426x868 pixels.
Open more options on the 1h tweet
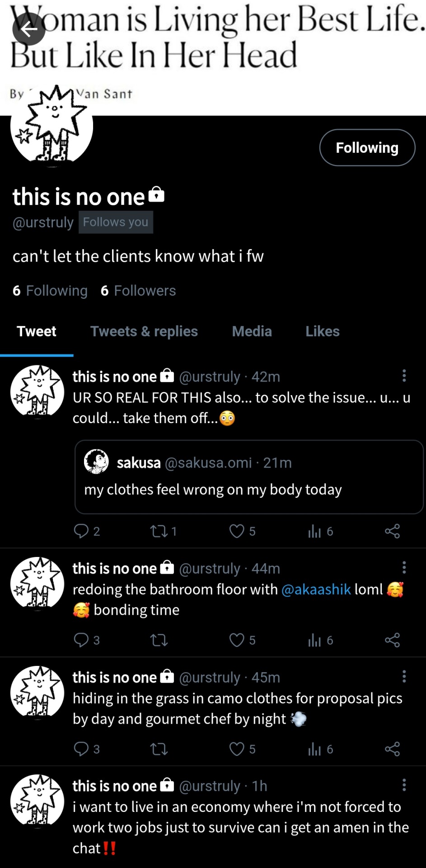[x=404, y=785]
